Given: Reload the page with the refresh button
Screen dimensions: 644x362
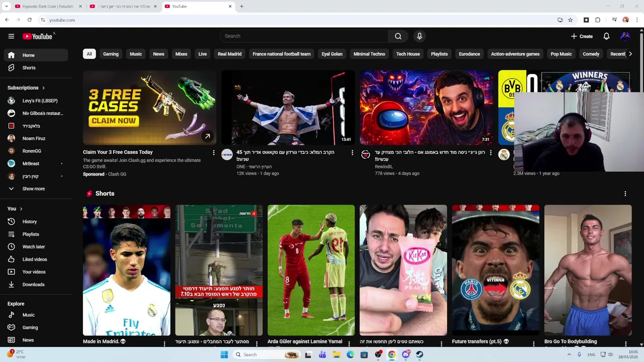Looking at the screenshot, I should click(30, 20).
